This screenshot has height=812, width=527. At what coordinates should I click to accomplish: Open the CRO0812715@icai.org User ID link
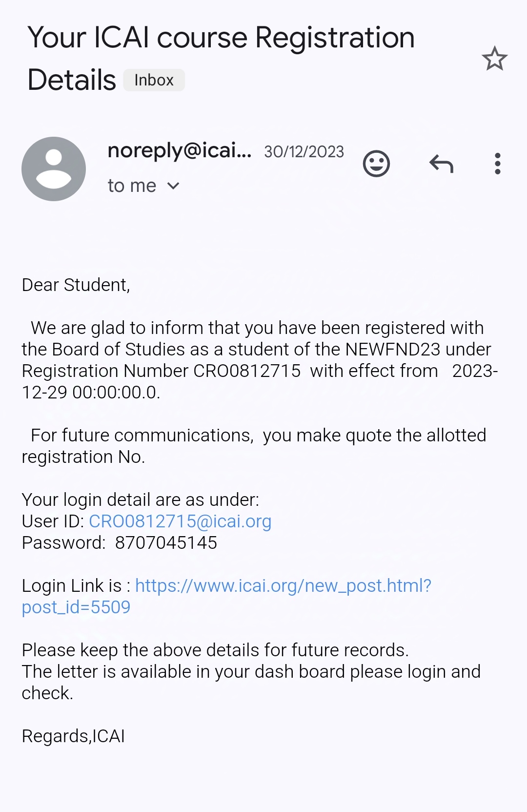click(180, 521)
